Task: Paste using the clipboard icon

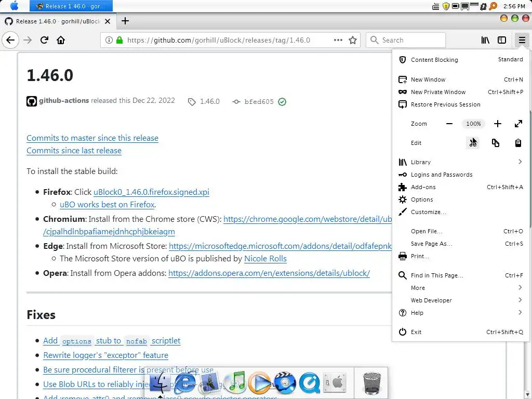Action: [x=518, y=143]
